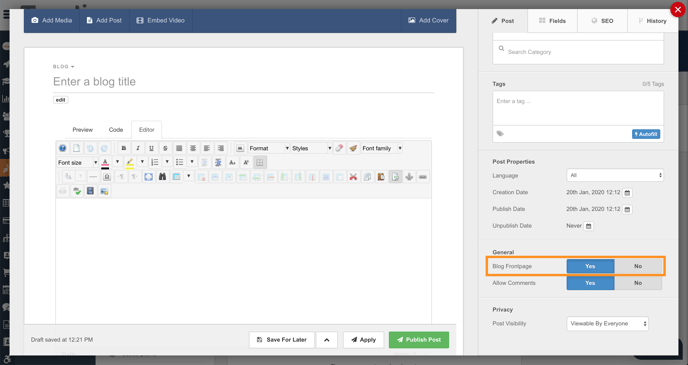Apply bold formatting
Image resolution: width=688 pixels, height=365 pixels.
coord(124,148)
